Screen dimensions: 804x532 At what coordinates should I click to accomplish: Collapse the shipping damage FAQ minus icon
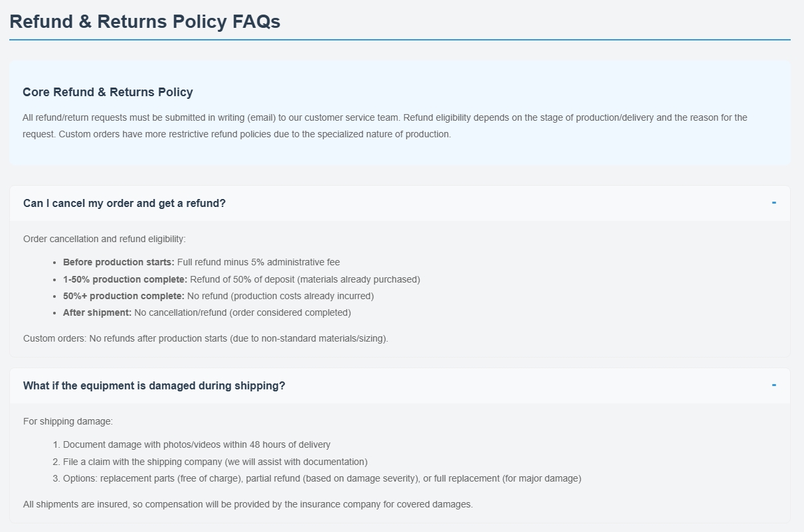tap(773, 385)
